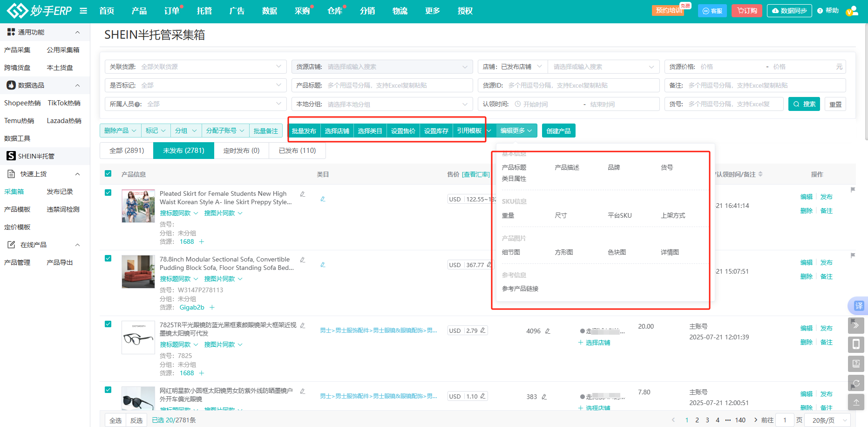Edit stock pencil icon next to 4096
868x427 pixels.
(x=548, y=331)
